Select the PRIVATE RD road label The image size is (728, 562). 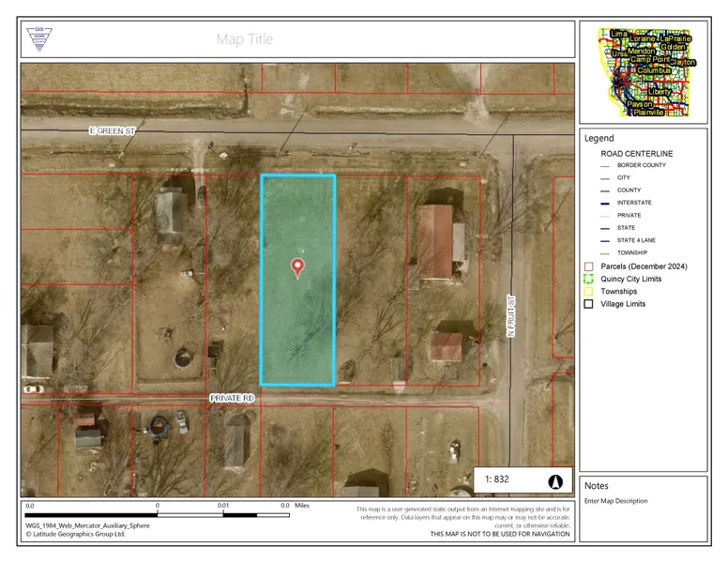[x=232, y=399]
